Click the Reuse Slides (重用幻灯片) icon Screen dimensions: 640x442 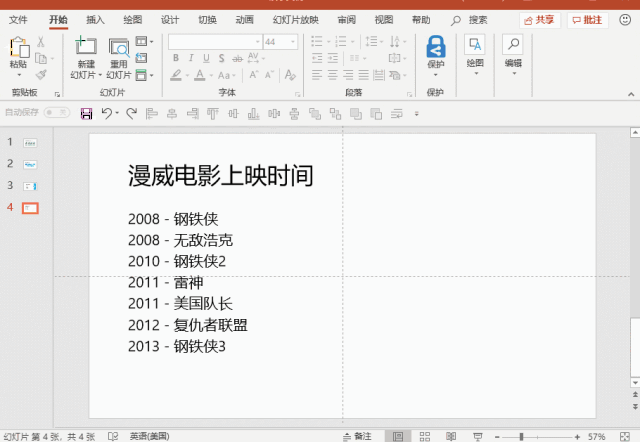(119, 47)
